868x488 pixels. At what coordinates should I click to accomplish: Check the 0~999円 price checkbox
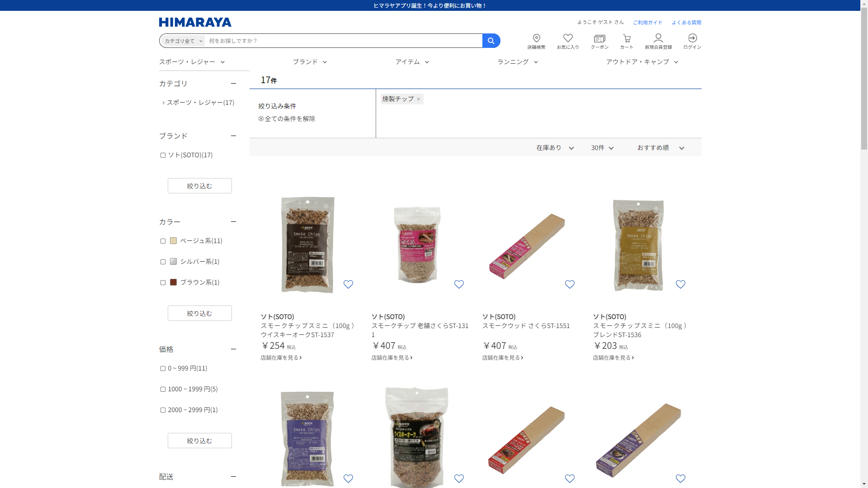163,368
